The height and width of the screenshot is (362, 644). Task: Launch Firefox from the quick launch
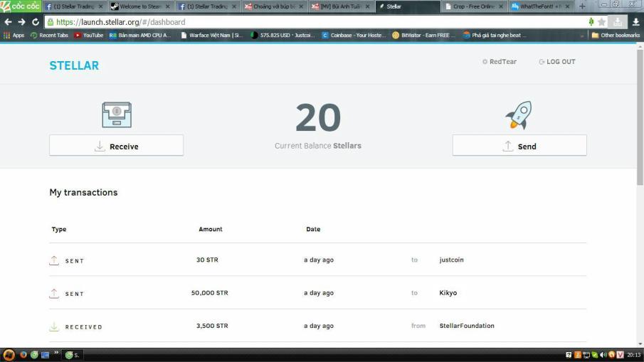coord(23,355)
